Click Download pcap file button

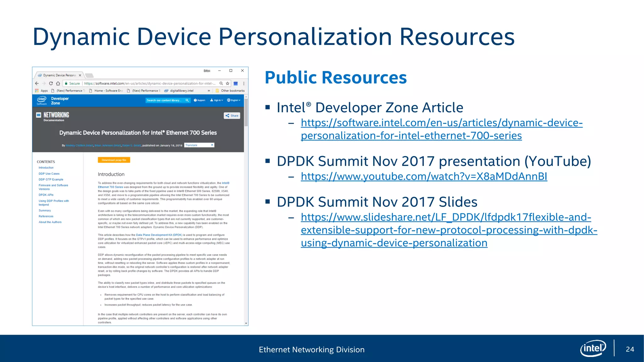pyautogui.click(x=114, y=160)
